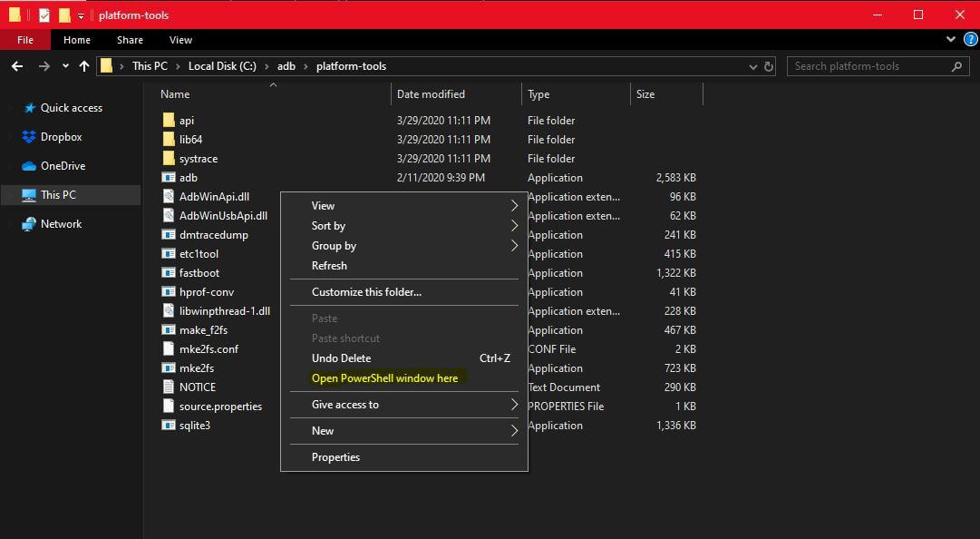
Task: Select the AdbWinUsbApi.dll file icon
Action: coord(169,215)
